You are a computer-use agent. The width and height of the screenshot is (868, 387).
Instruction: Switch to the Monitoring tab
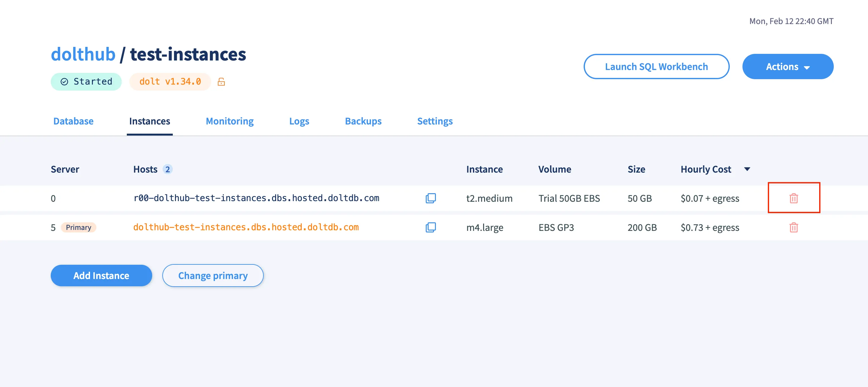[230, 121]
